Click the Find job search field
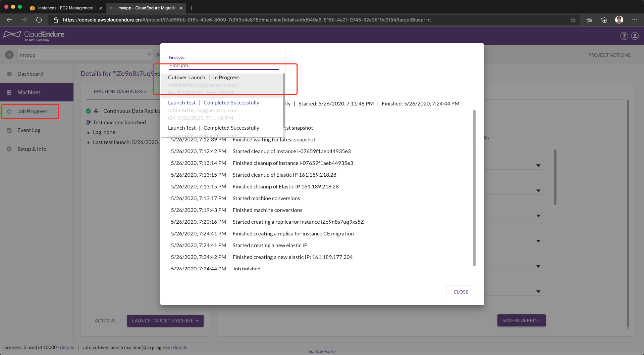This screenshot has width=644, height=355. [223, 65]
